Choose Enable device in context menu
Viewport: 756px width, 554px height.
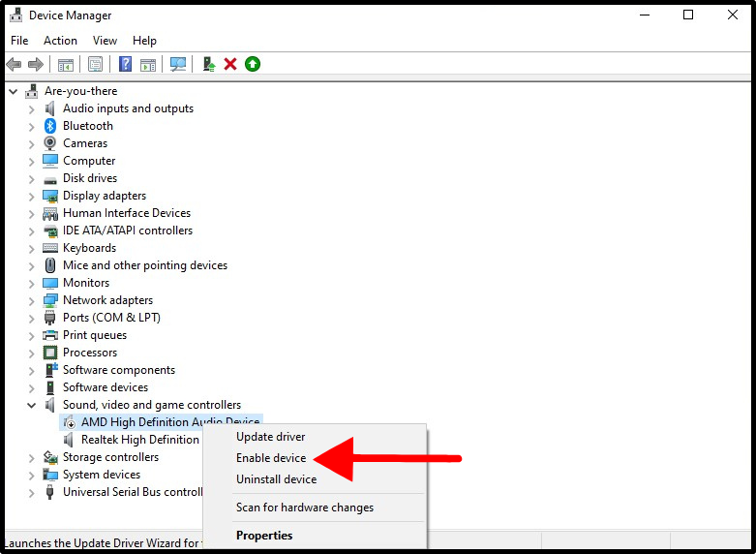(x=271, y=458)
